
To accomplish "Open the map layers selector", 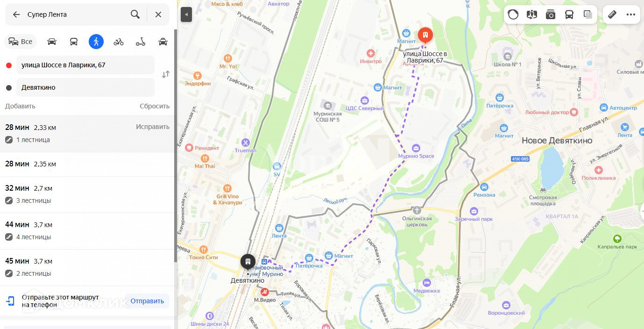I will point(588,14).
